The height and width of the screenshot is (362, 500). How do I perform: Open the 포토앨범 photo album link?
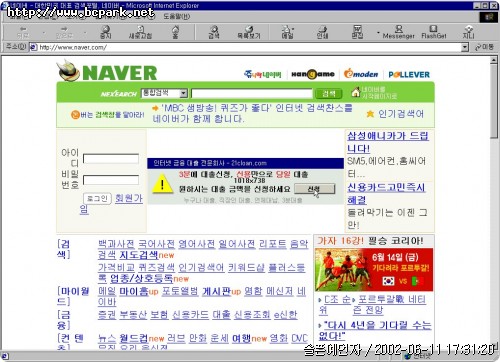[x=180, y=291]
